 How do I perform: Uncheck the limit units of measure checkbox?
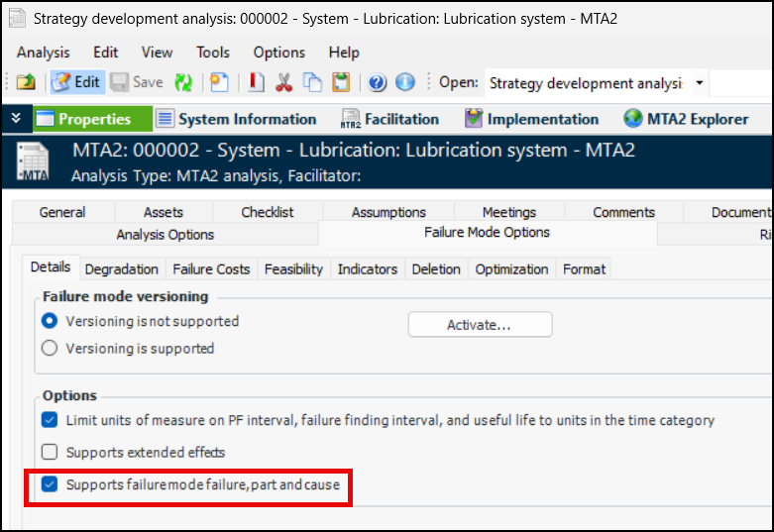50,420
